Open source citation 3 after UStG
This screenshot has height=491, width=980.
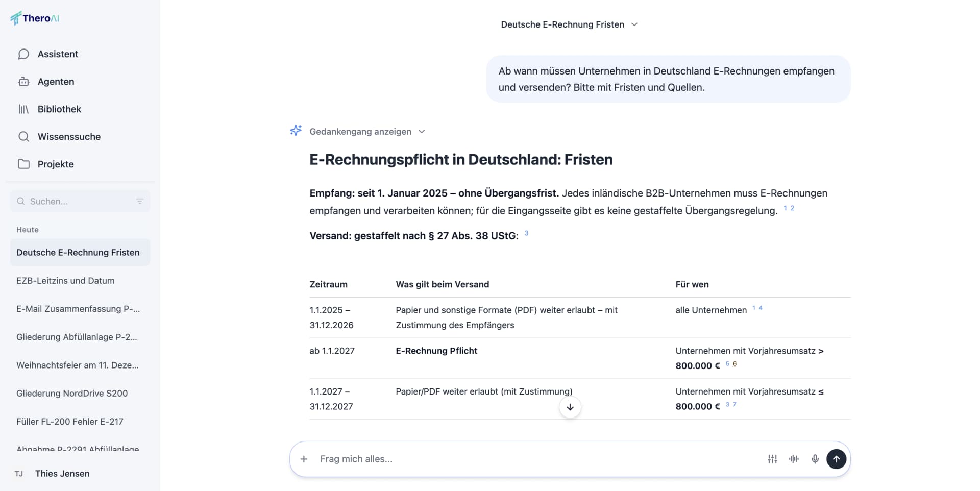526,233
